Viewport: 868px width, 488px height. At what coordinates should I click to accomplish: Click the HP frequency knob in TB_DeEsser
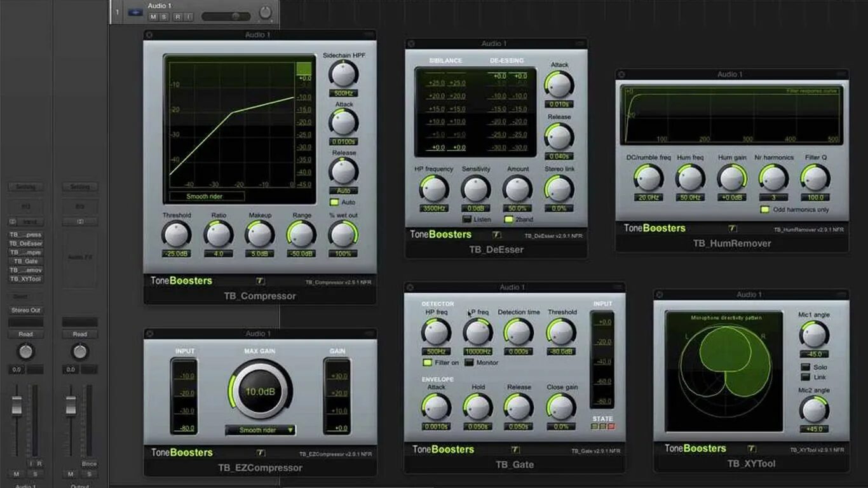pos(434,188)
